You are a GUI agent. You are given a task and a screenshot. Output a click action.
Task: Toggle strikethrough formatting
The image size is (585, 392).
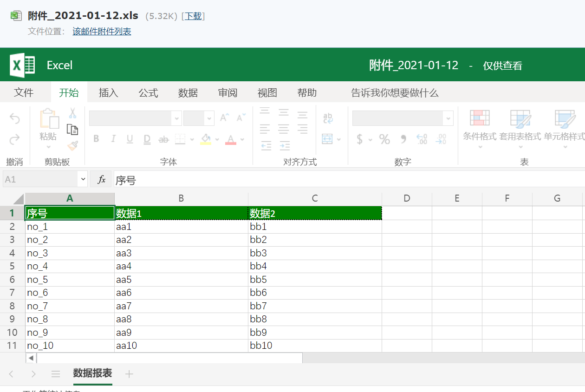coord(163,139)
